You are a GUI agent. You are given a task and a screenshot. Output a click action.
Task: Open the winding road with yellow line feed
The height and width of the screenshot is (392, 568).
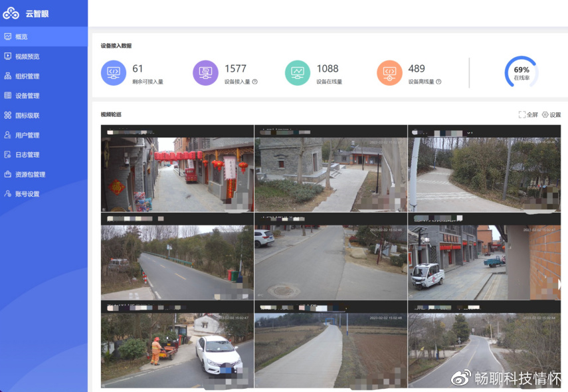[x=484, y=350]
